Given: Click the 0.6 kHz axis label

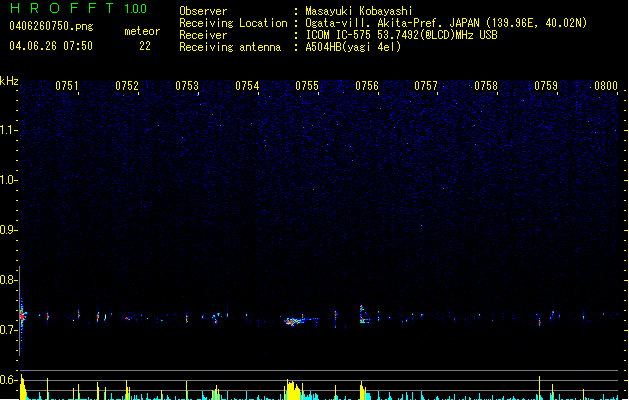Looking at the screenshot, I should click(x=8, y=380).
